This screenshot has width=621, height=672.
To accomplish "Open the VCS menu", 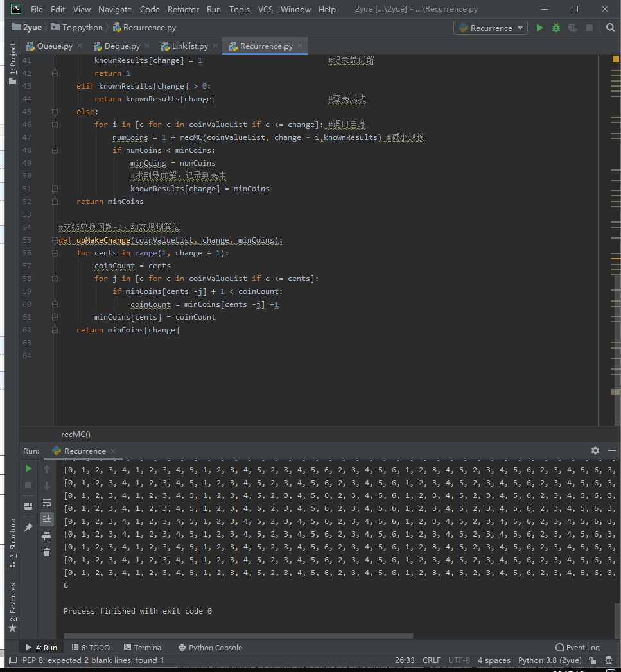I will click(x=265, y=9).
